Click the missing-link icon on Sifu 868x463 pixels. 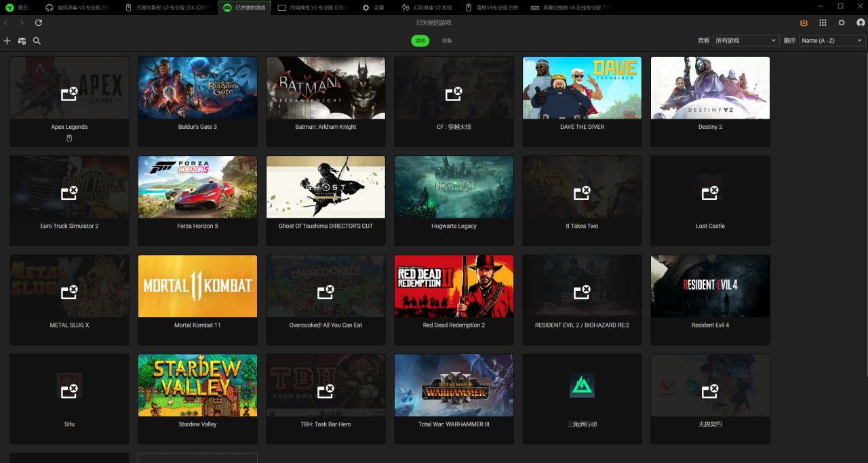(x=69, y=390)
